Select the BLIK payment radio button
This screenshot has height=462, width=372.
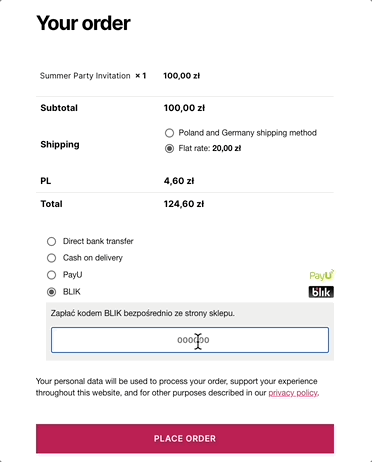coord(51,292)
